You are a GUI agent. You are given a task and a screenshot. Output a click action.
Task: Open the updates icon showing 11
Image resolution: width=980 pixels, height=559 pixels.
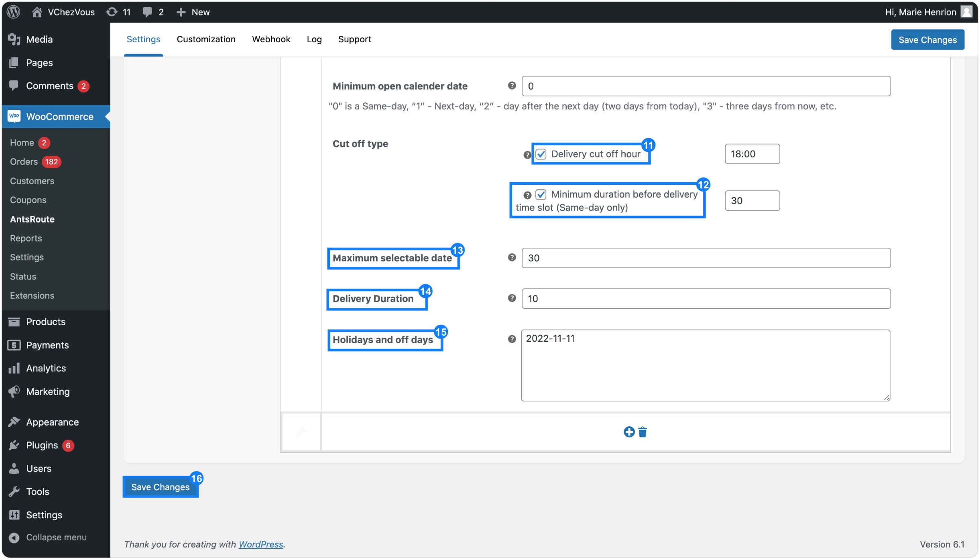(x=111, y=12)
